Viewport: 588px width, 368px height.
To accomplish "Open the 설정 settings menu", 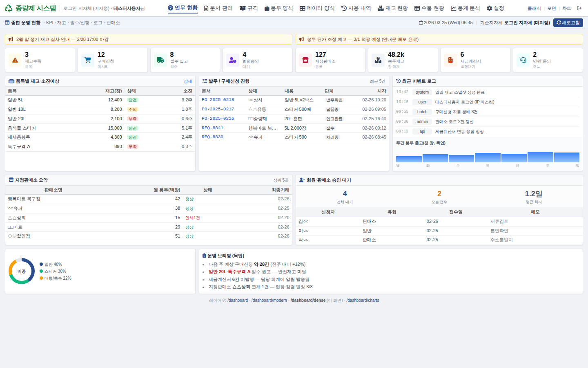I will (x=495, y=8).
